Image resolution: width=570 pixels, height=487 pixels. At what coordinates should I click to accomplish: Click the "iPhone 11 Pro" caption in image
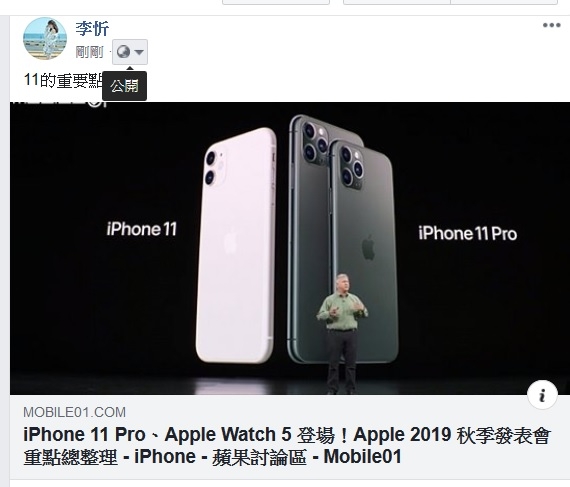click(x=467, y=233)
